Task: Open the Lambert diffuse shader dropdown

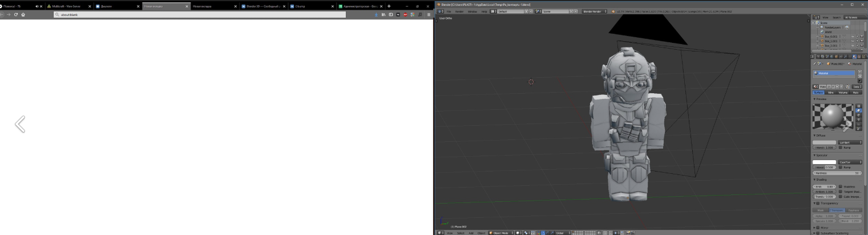Action: pyautogui.click(x=850, y=142)
